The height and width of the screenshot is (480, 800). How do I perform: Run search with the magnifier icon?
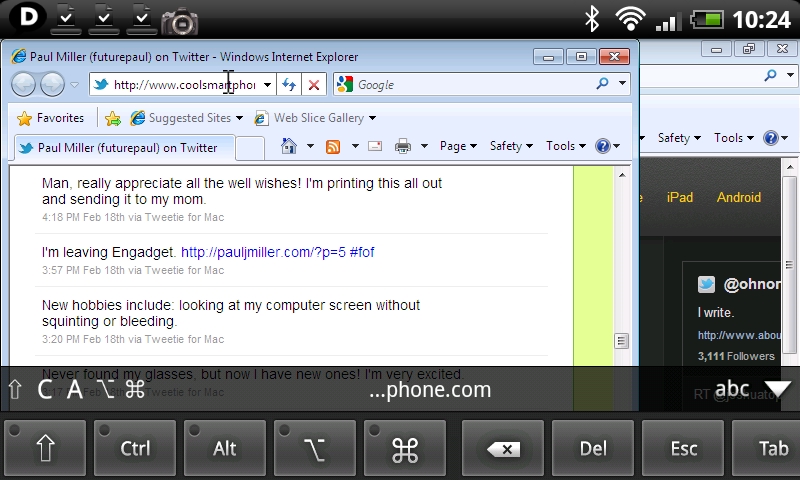[x=603, y=83]
